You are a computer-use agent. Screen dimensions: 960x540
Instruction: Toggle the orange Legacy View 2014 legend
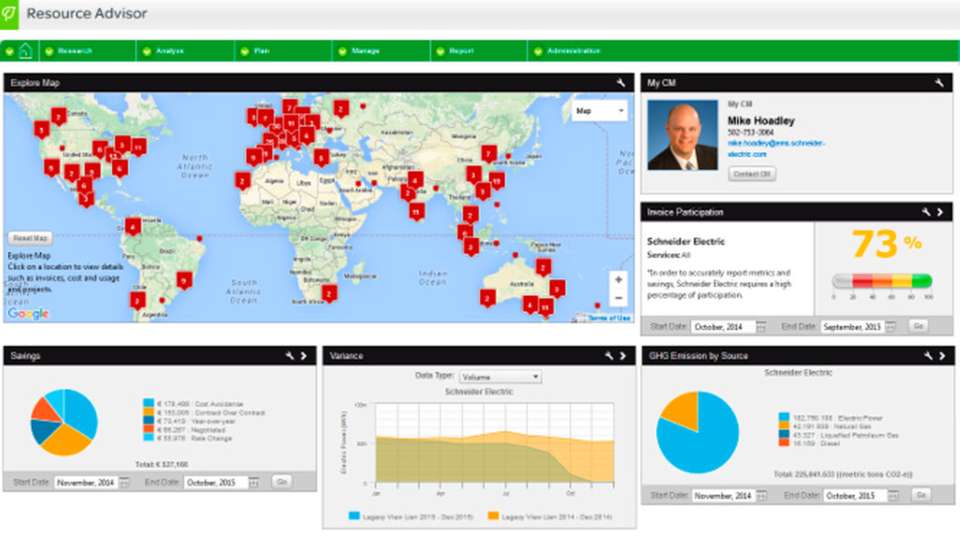click(493, 516)
